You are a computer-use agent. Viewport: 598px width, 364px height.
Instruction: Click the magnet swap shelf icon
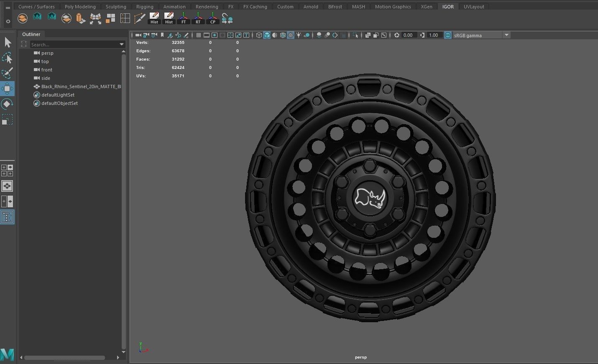click(227, 18)
